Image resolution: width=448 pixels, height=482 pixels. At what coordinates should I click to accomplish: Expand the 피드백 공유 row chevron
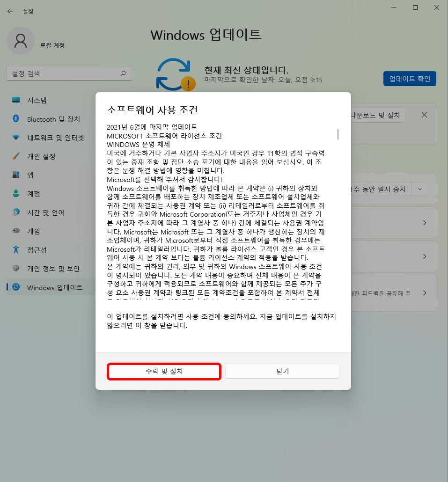pos(424,292)
